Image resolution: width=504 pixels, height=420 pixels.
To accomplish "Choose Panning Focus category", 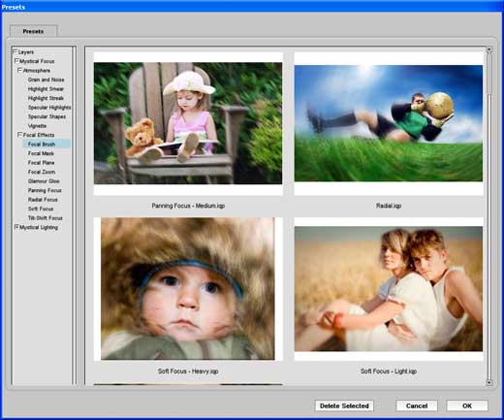I will click(x=45, y=190).
